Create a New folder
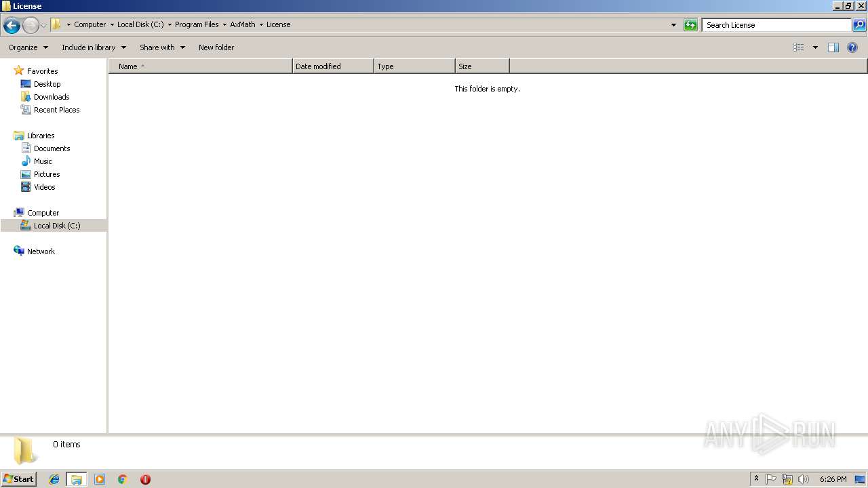 [x=216, y=47]
